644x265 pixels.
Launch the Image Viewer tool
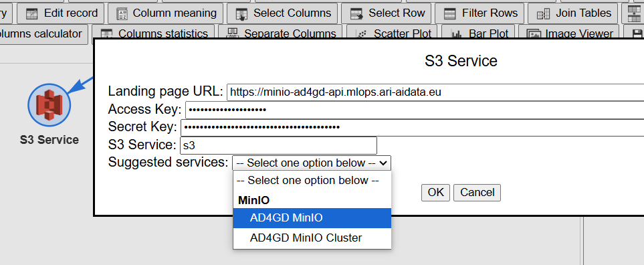(569, 34)
